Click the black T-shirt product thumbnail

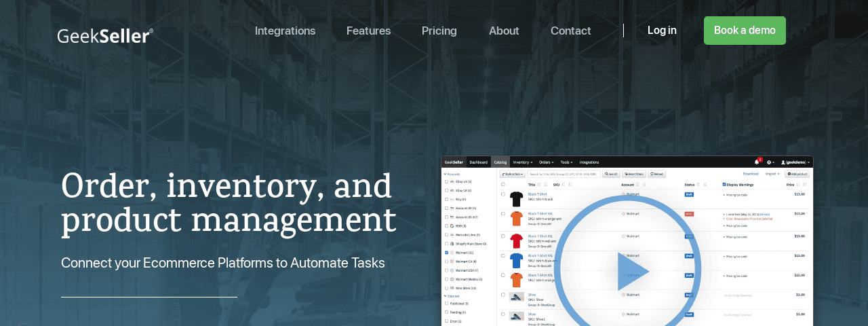pos(517,198)
